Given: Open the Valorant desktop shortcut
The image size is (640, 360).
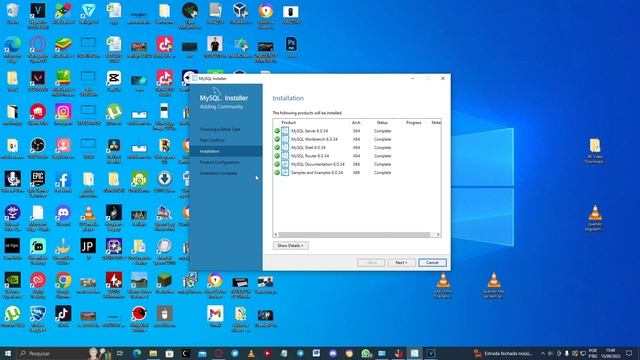Looking at the screenshot, I should 38,80.
